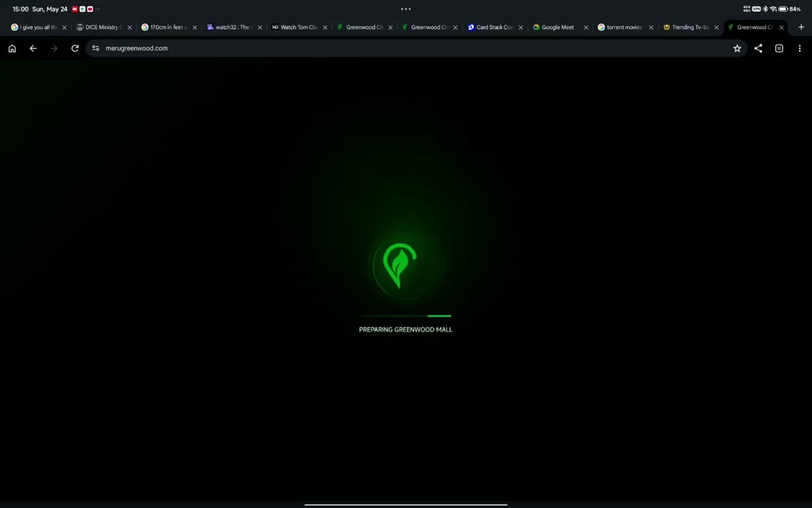Viewport: 812px width, 508px height.
Task: Close the watch32 tab
Action: pyautogui.click(x=260, y=27)
